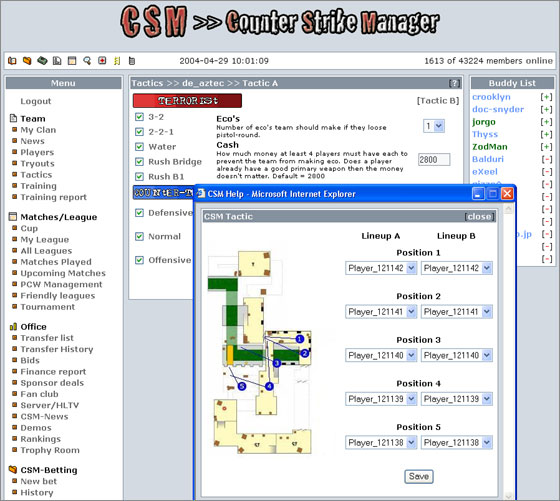Click the de_aztec map thumbnail
The width and height of the screenshot is (560, 501).
point(260,353)
